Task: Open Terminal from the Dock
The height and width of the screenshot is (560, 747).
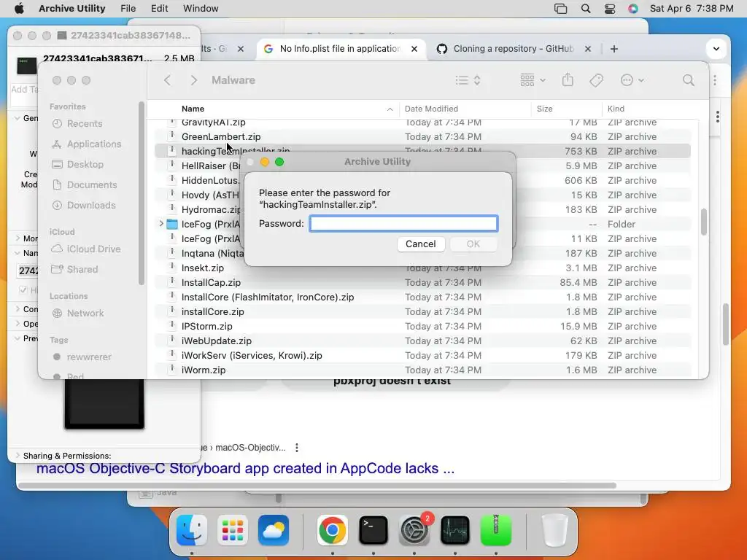Action: (373, 529)
